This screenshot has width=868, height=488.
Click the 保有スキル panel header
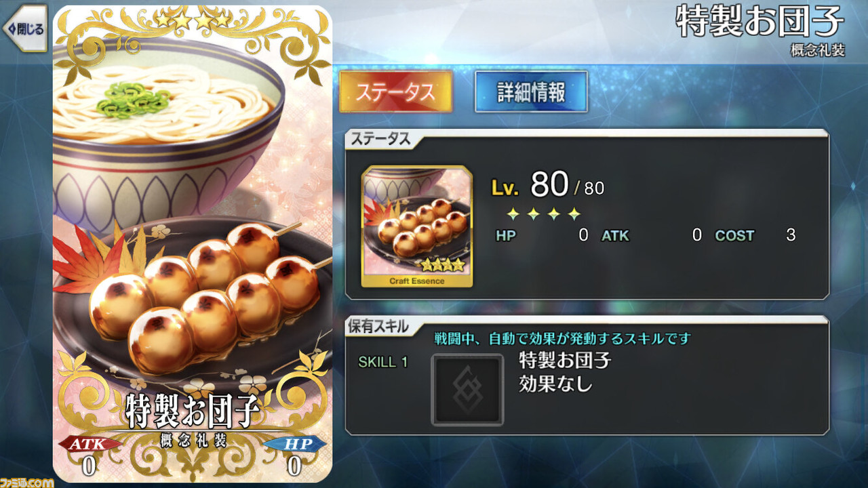point(379,326)
